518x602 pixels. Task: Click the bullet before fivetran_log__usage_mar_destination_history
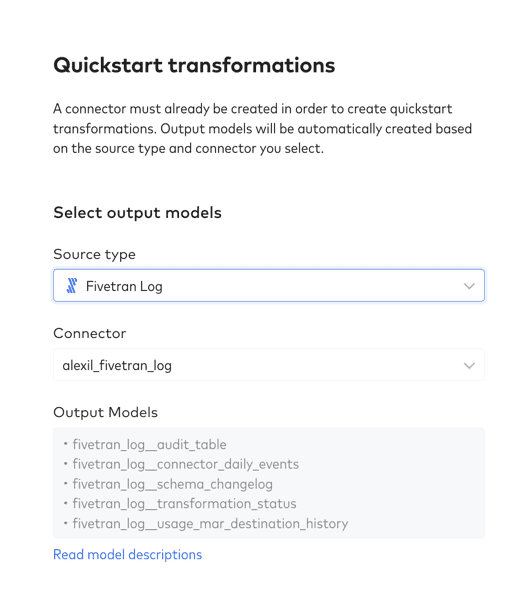pyautogui.click(x=66, y=523)
